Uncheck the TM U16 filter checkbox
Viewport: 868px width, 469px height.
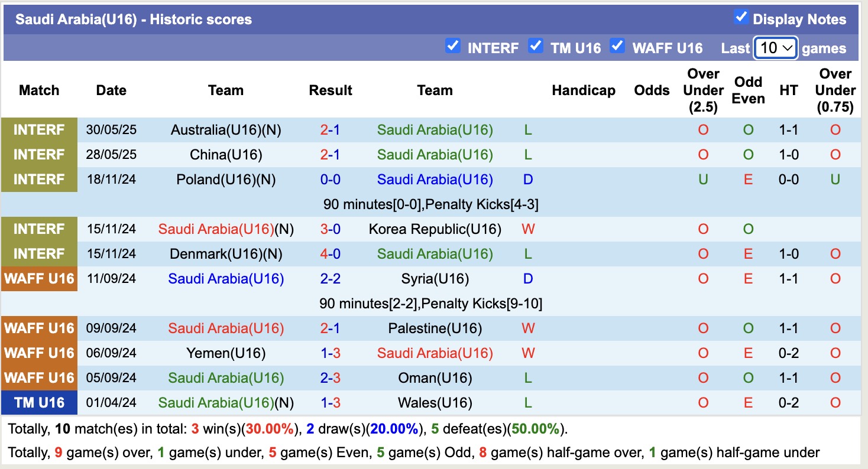536,47
